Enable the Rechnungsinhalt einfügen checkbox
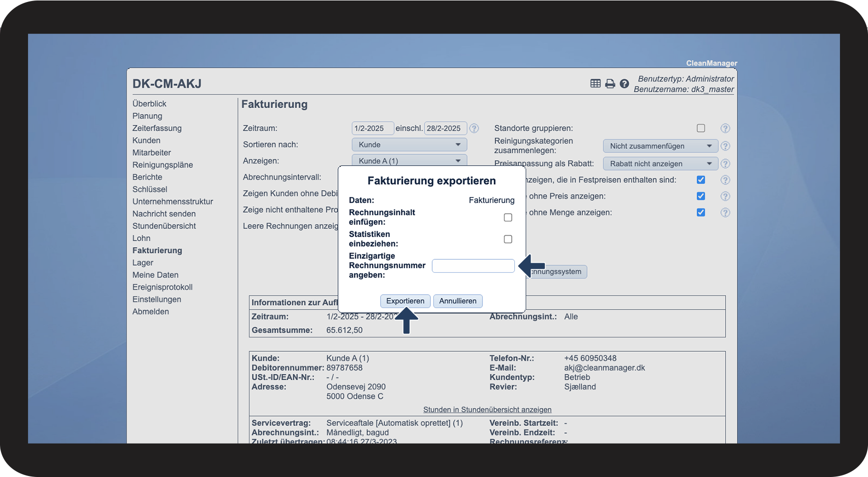 click(x=508, y=218)
